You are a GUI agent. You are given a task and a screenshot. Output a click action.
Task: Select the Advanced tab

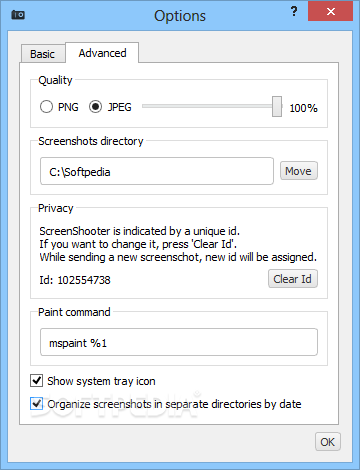coord(102,53)
